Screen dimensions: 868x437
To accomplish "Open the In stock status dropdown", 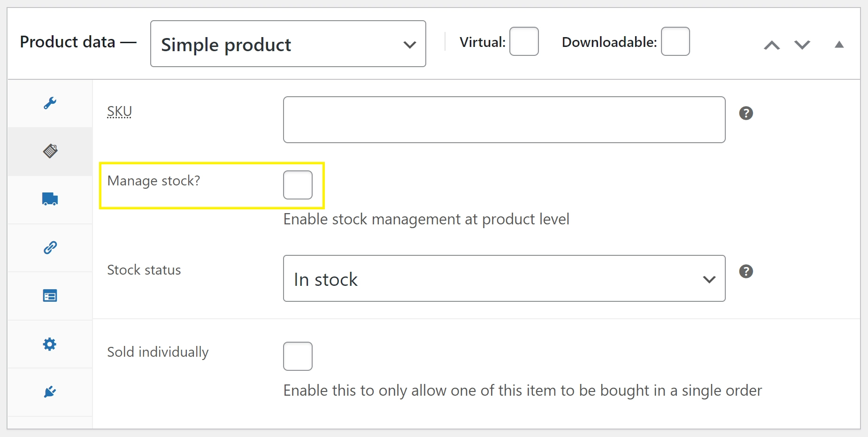I will tap(504, 278).
